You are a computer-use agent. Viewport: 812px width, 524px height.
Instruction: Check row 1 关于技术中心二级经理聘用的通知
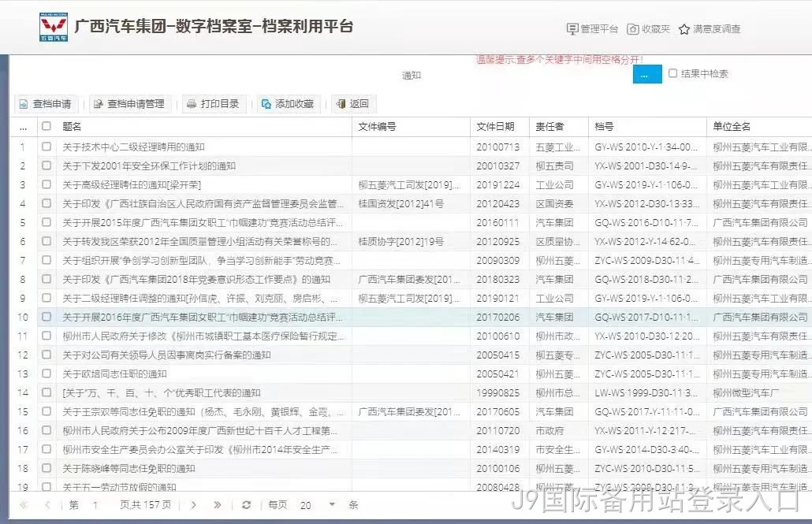(47, 147)
